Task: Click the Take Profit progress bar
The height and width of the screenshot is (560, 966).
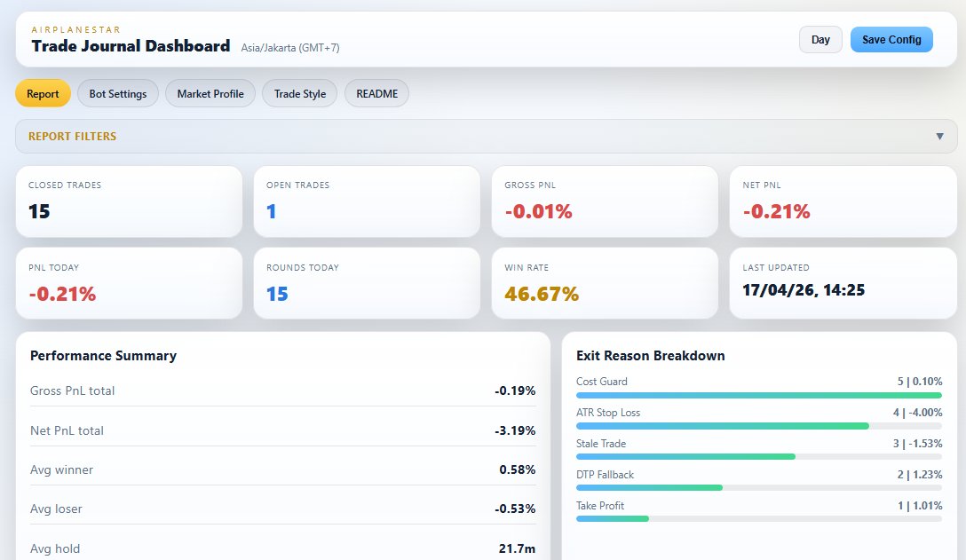Action: coord(759,518)
